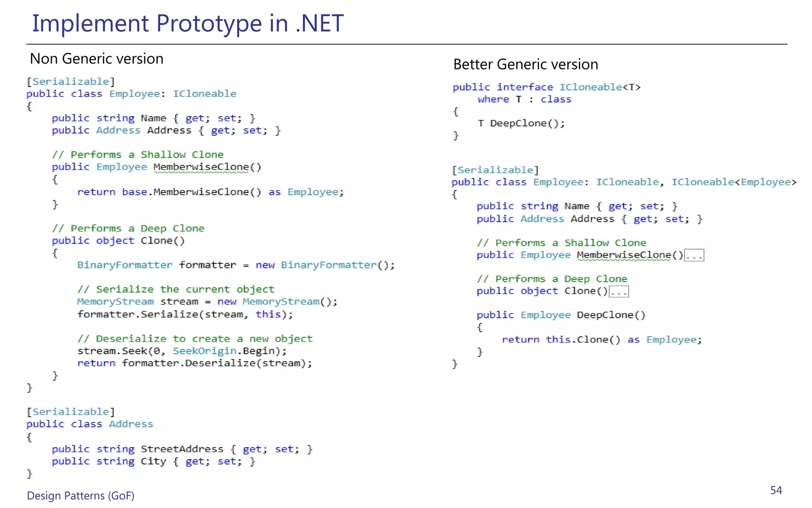
Task: Click 'T DeepClone();' line in interface
Action: tap(521, 123)
